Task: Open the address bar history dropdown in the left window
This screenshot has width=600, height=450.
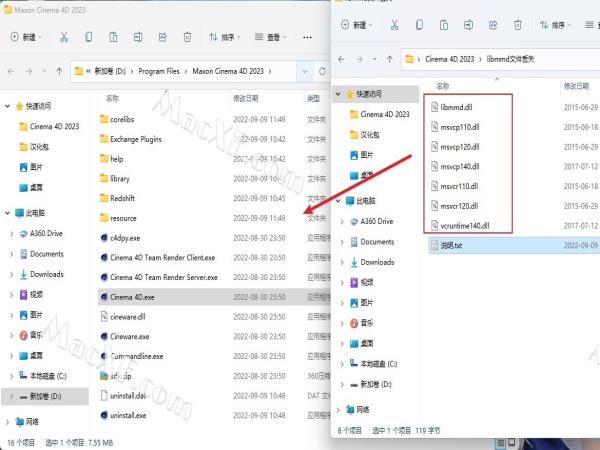Action: click(305, 71)
